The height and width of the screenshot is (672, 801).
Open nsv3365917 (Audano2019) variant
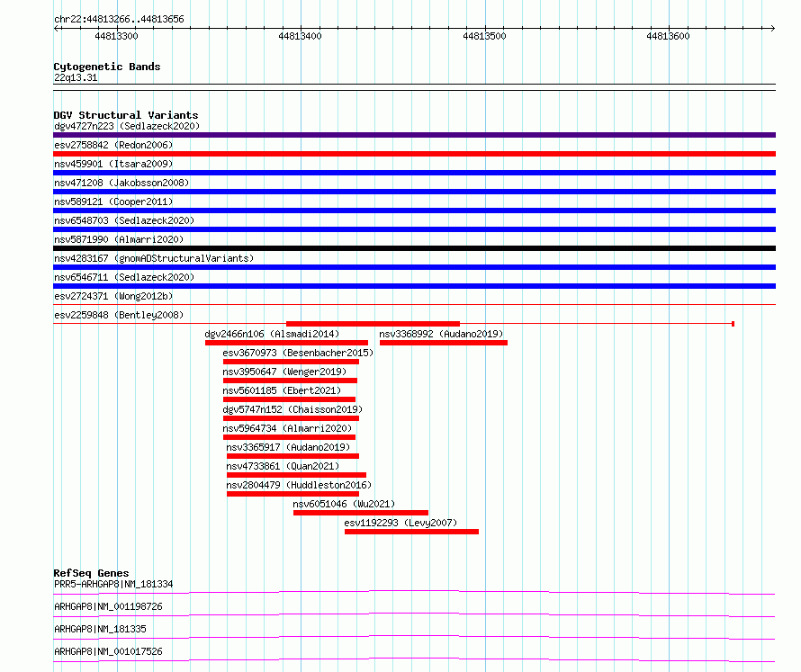click(288, 447)
